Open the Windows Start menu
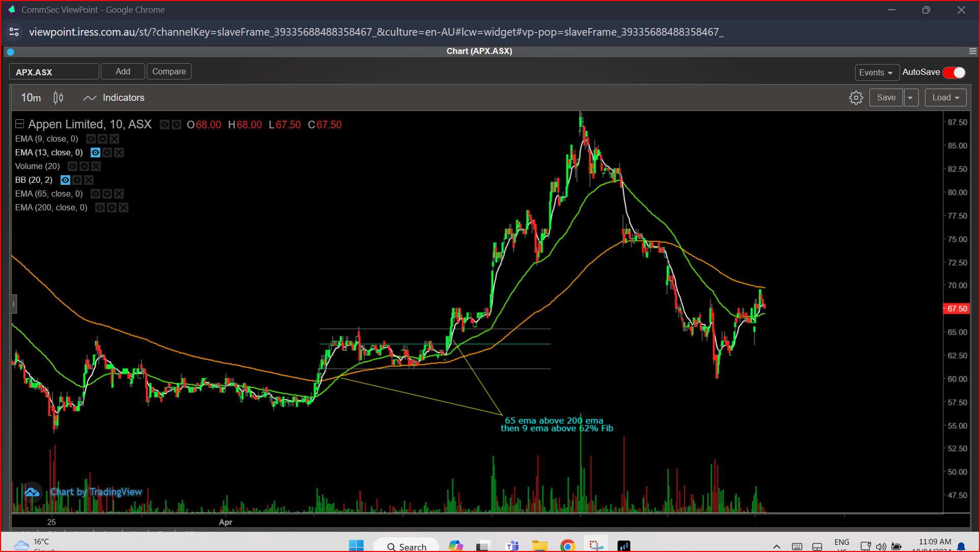980x552 pixels. pos(356,546)
